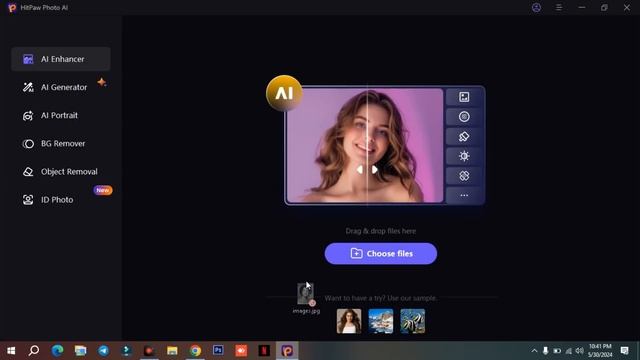
Task: Select BG Remover from sidebar
Action: (x=61, y=144)
